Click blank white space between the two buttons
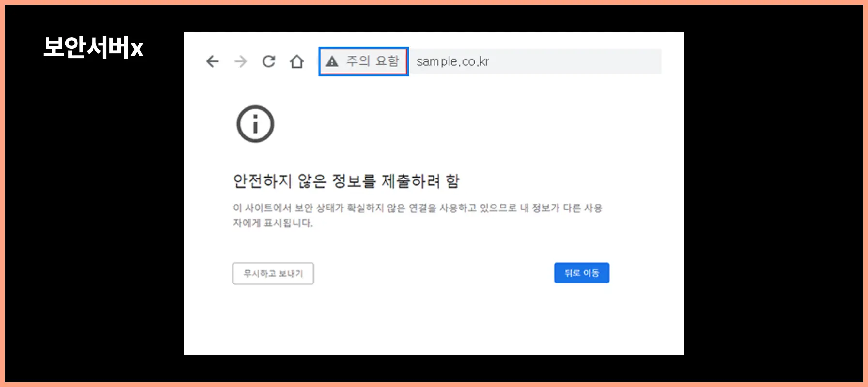 tap(434, 273)
